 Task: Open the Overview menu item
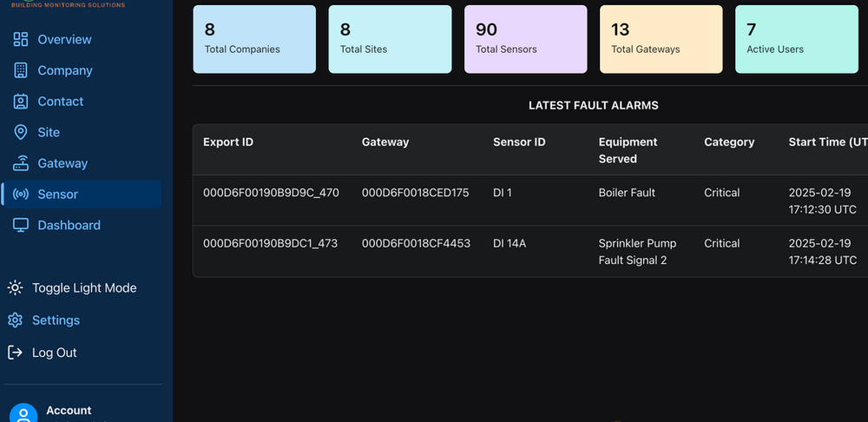point(65,39)
